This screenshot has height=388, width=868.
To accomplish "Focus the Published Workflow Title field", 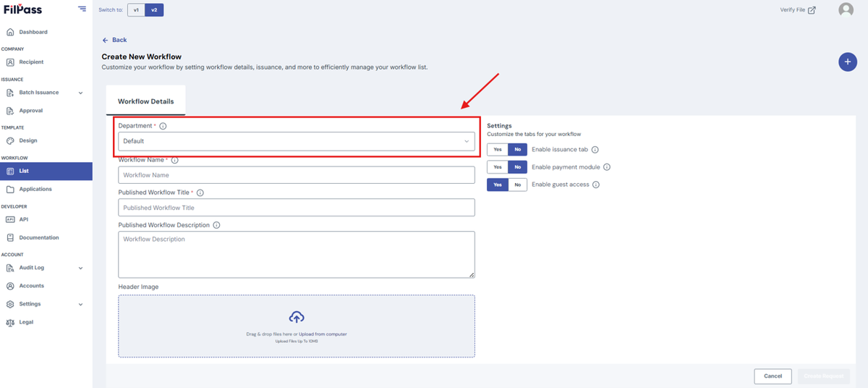I will click(297, 207).
